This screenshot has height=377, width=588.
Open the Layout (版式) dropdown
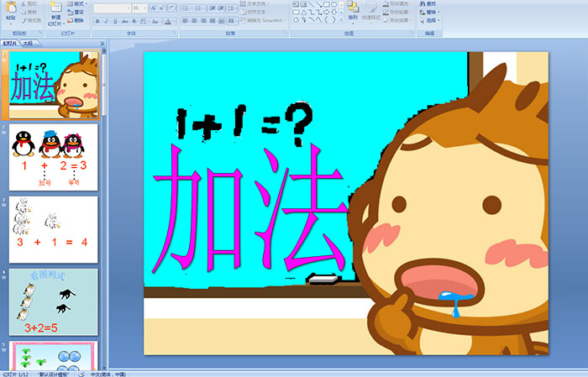(77, 3)
